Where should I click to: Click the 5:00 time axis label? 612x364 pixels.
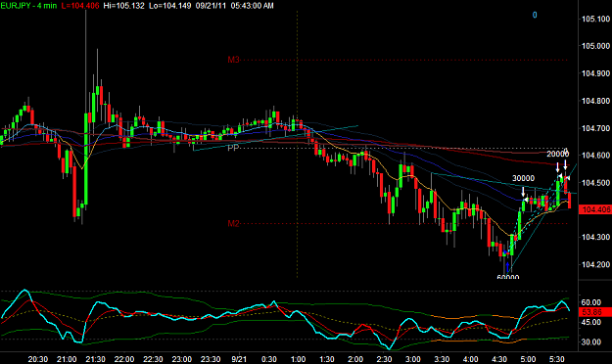(528, 359)
